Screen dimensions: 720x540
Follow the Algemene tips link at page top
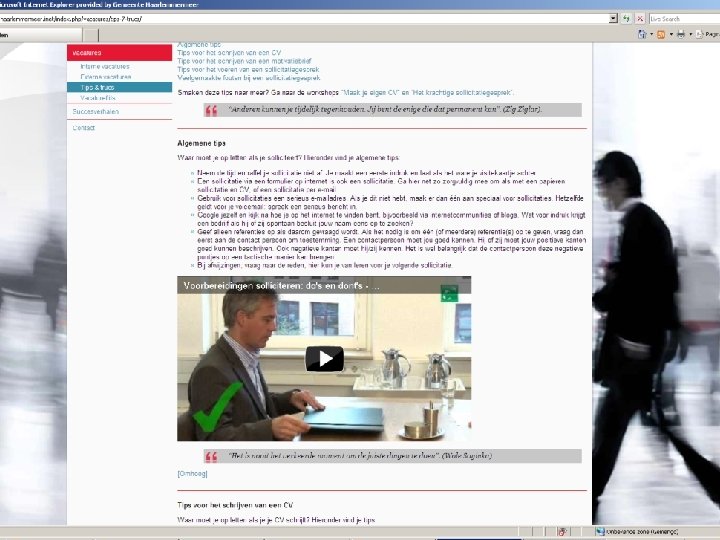[x=199, y=45]
